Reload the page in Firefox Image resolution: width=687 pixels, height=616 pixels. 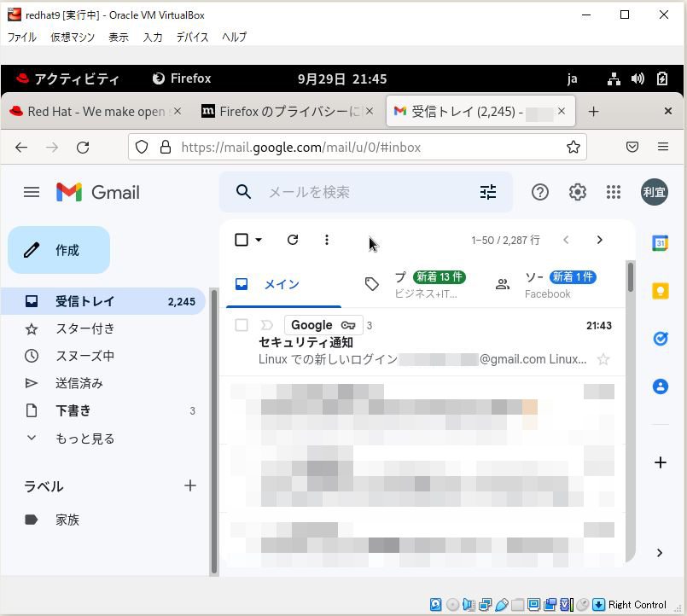[x=83, y=148]
